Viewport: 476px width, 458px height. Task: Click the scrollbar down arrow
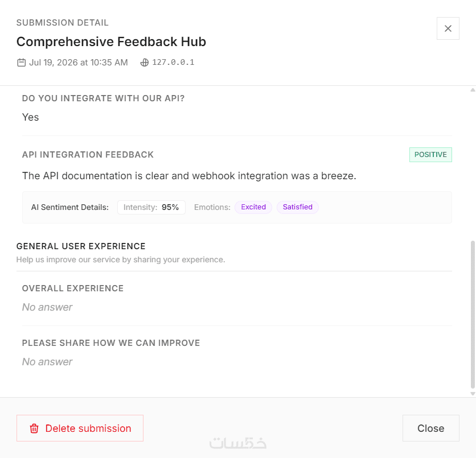click(x=473, y=394)
